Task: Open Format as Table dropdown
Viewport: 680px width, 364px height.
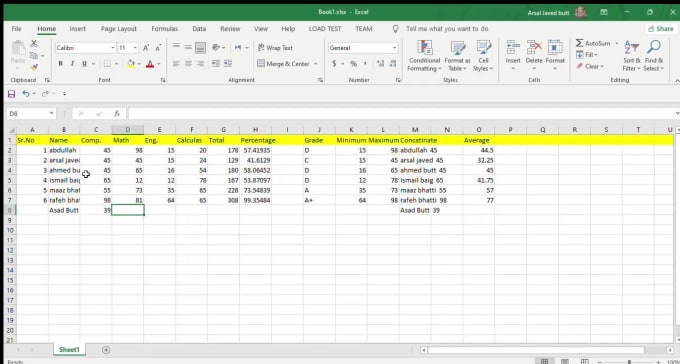Action: 458,56
